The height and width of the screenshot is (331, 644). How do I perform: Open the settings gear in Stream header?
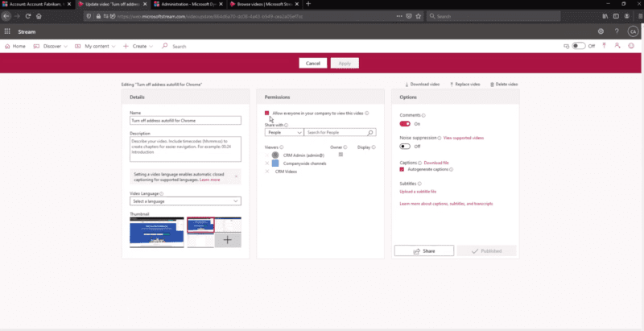601,31
